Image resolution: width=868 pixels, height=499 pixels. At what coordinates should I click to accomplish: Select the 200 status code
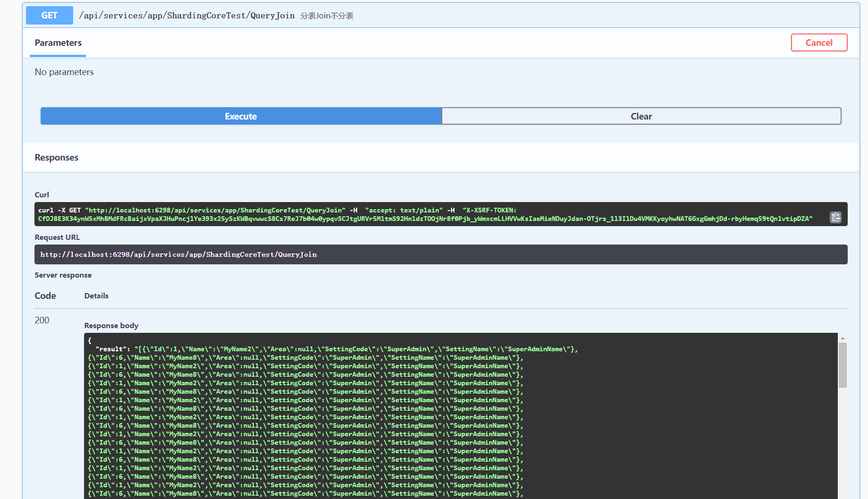[x=42, y=320]
